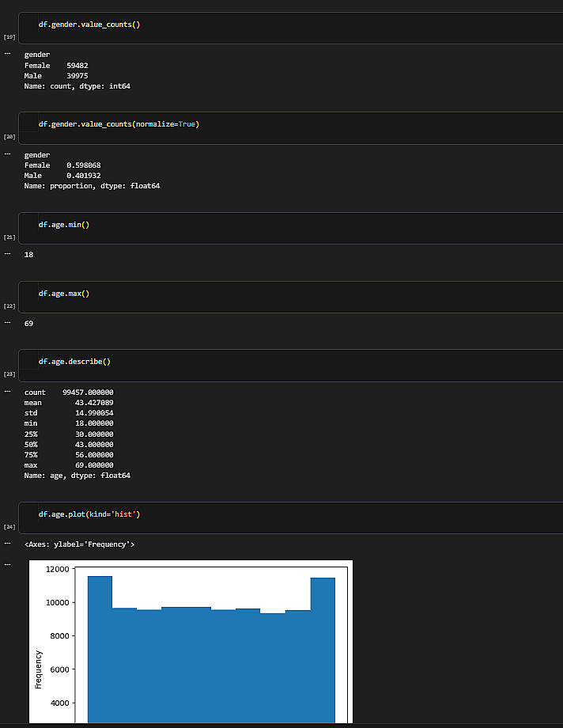
Task: Select the df.age.max() code cell
Action: point(290,298)
